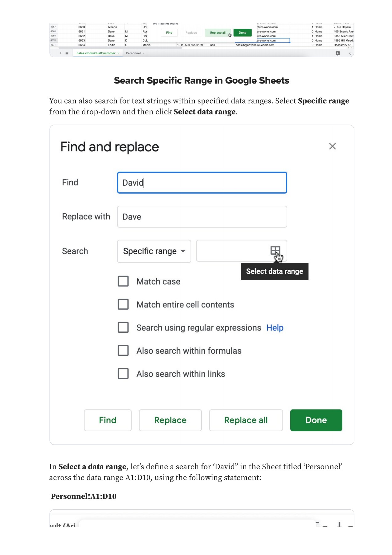Close the Find and replace dialog
Screen dimensions: 392x555
332,146
